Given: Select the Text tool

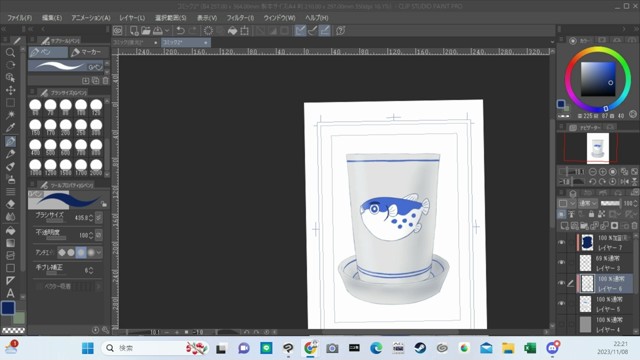Looking at the screenshot, I should point(10,293).
